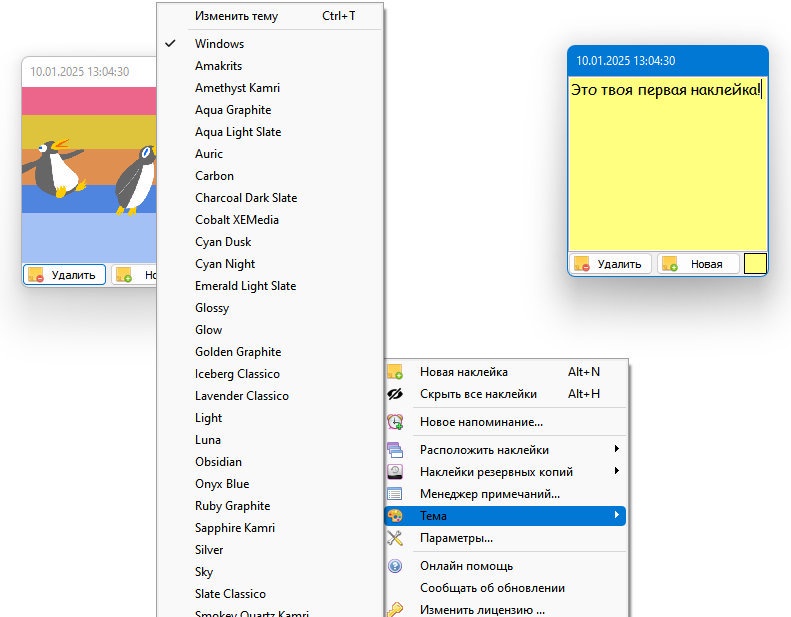The image size is (791, 617).
Task: Open the yellow color swatch on sticker
Action: click(x=755, y=264)
